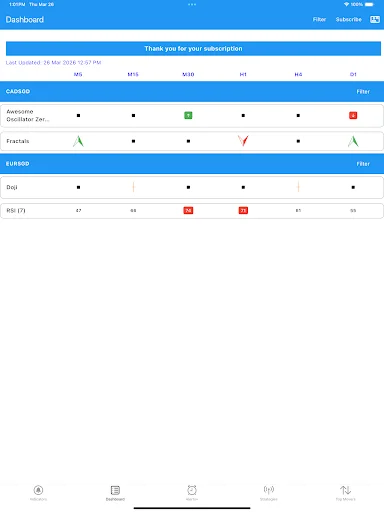Image resolution: width=384 pixels, height=512 pixels.
Task: Tap the Awesome Oscillator M15 dot
Action: 133,115
